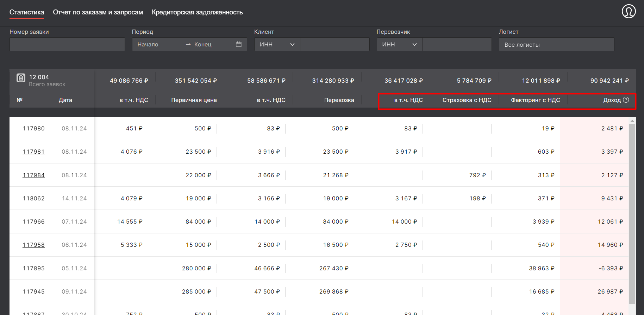Click income value 9 431 ₽

tap(612, 198)
